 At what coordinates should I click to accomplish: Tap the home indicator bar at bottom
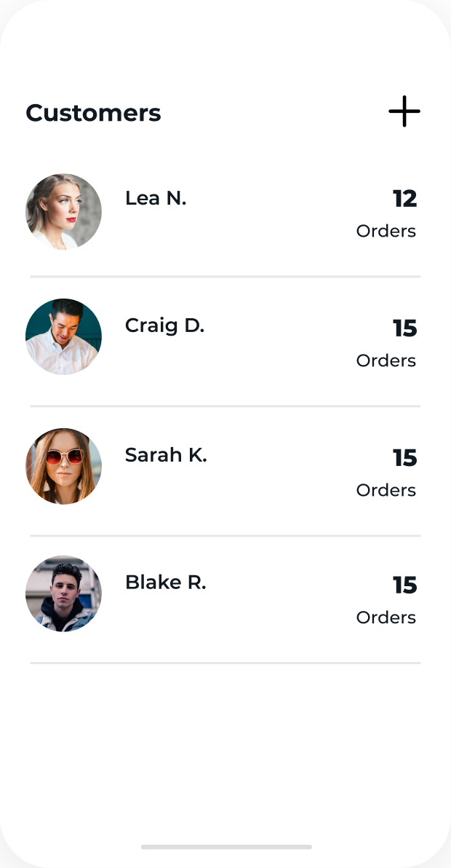click(x=225, y=847)
